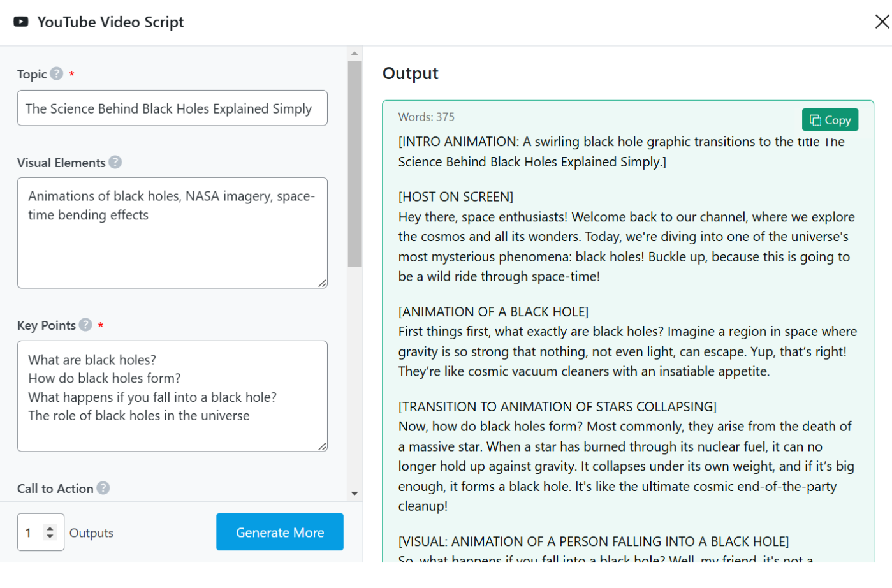Click the YouTube logo icon in header
The width and height of the screenshot is (892, 588).
[21, 22]
